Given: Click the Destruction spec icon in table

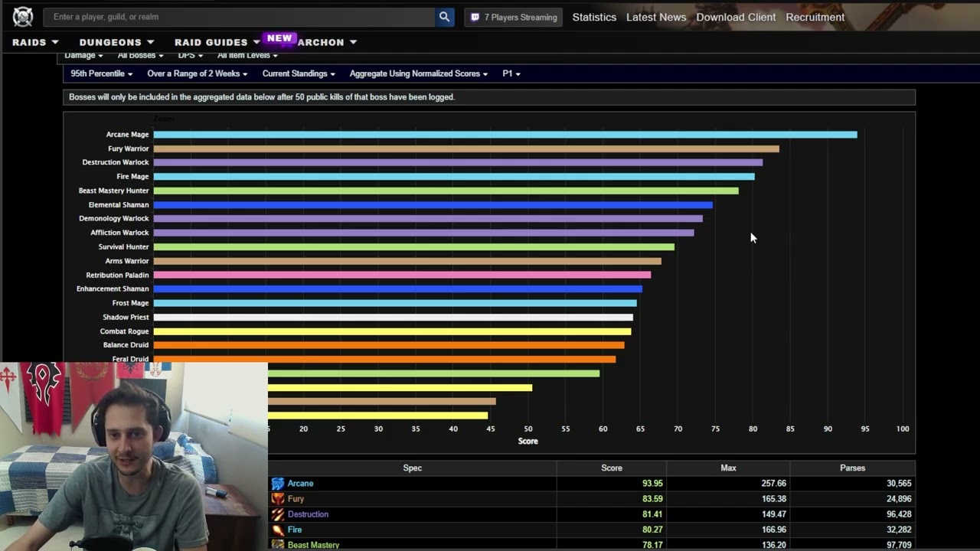Looking at the screenshot, I should pos(278,514).
